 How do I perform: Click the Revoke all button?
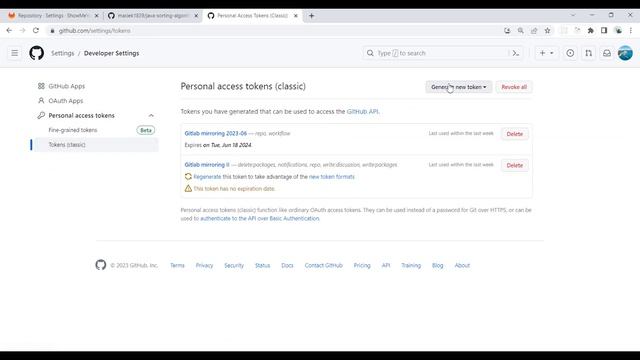coord(514,87)
